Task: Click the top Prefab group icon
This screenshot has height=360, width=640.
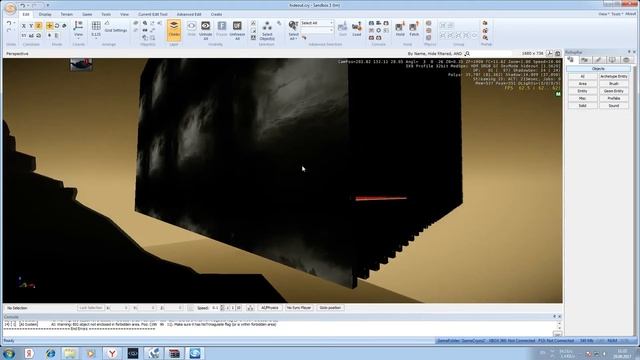Action: [485, 23]
